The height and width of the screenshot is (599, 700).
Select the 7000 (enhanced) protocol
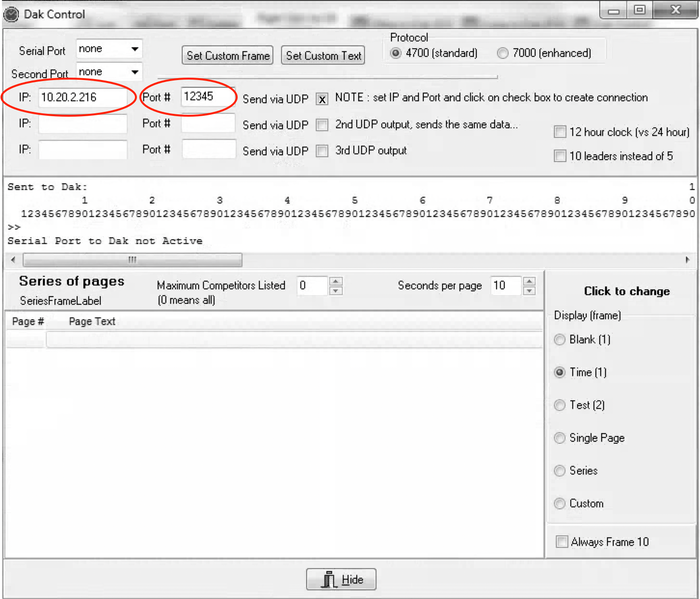point(502,53)
